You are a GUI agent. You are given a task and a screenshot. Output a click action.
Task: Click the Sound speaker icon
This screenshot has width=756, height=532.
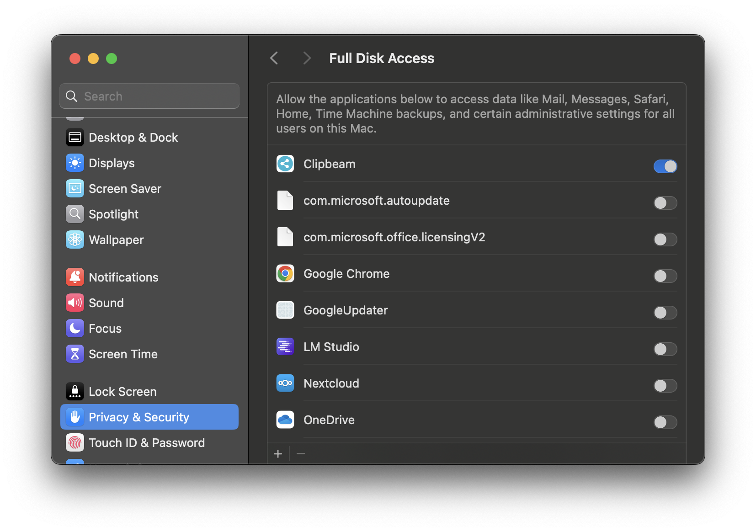[x=75, y=303]
